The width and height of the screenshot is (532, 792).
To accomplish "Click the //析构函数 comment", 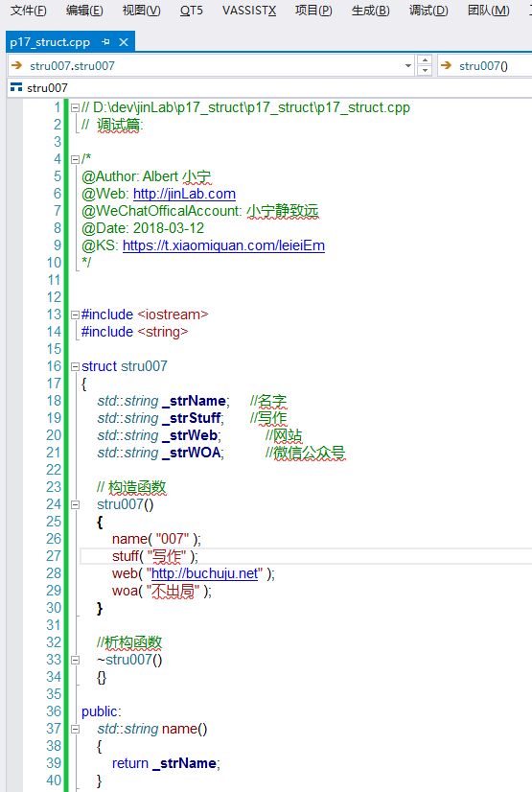I will (129, 643).
